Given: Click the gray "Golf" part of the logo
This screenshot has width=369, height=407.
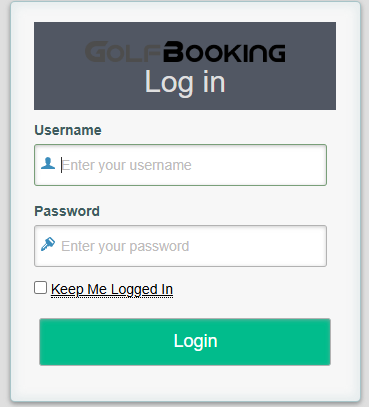Looking at the screenshot, I should (123, 52).
